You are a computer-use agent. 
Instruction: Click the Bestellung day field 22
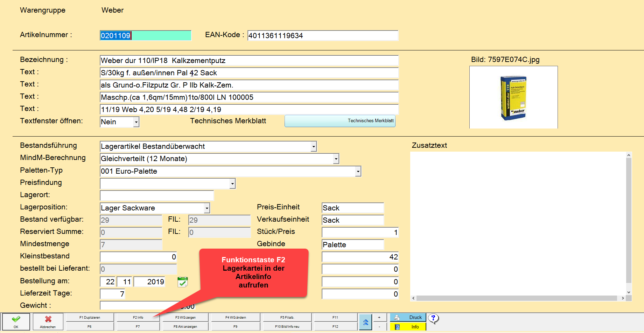pos(108,282)
